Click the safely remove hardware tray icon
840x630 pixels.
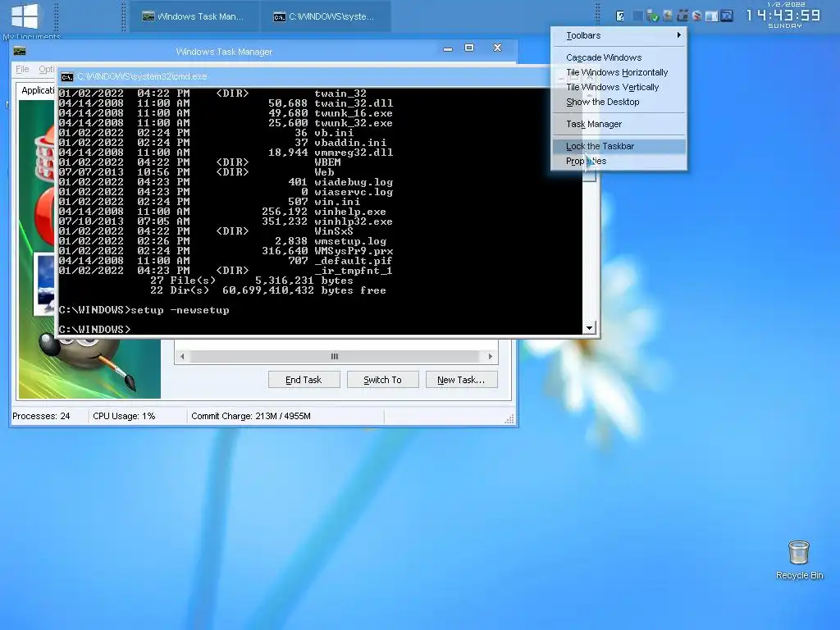click(x=652, y=16)
